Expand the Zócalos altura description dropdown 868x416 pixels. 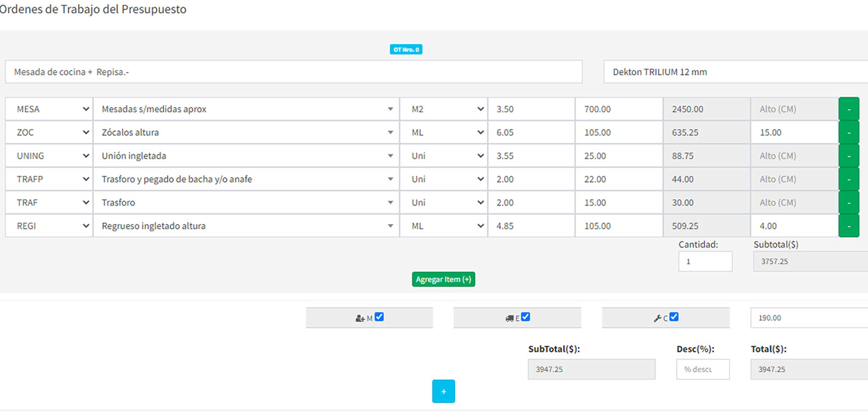pos(246,133)
